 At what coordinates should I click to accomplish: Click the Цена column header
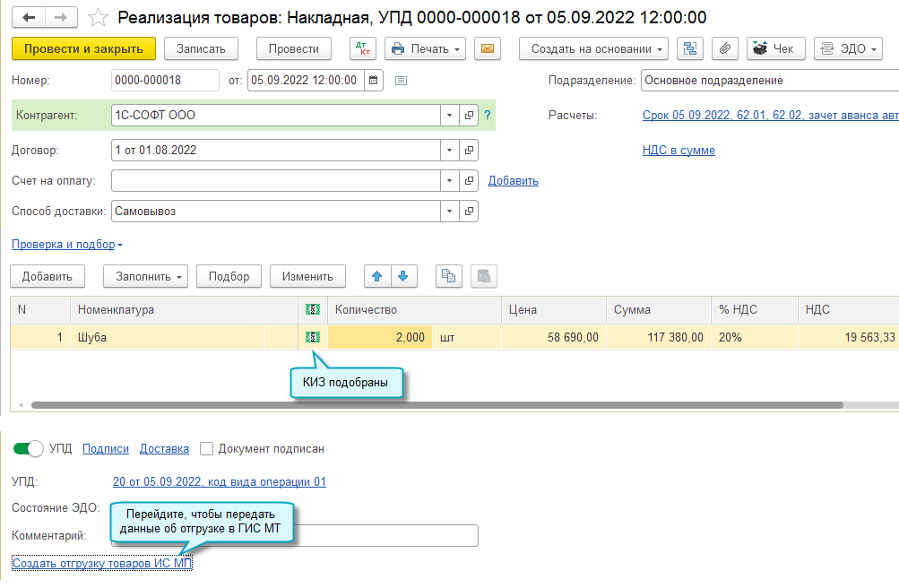(554, 309)
